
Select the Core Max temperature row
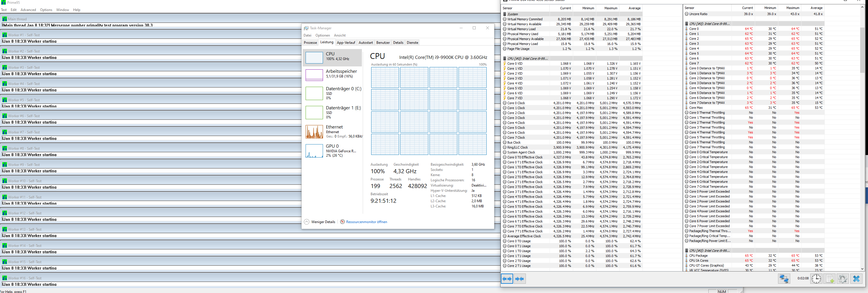click(755, 108)
